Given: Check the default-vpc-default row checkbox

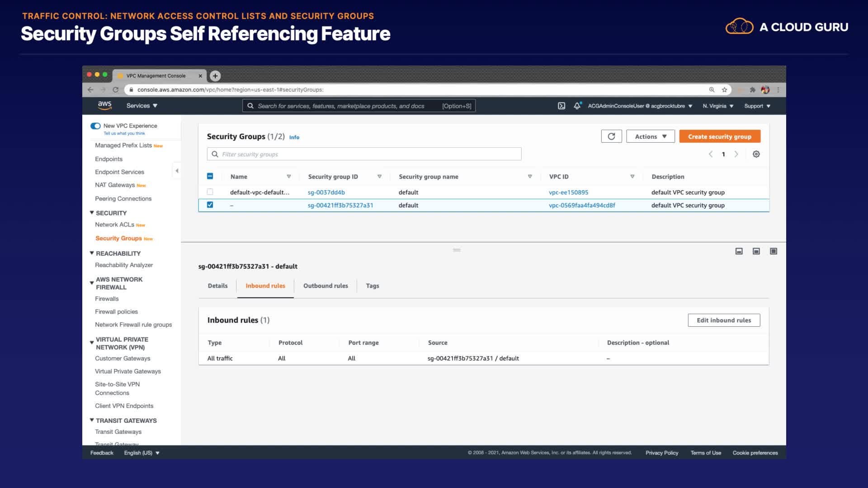Looking at the screenshot, I should pyautogui.click(x=210, y=192).
